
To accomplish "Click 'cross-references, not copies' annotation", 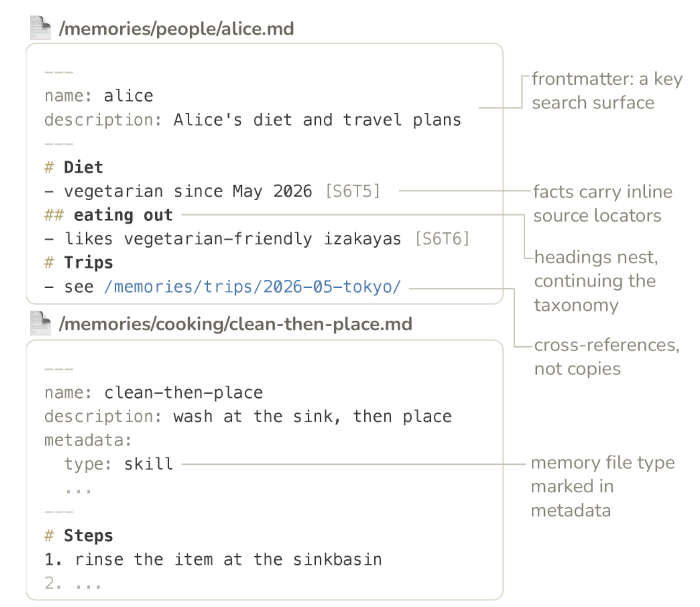I will point(607,357).
